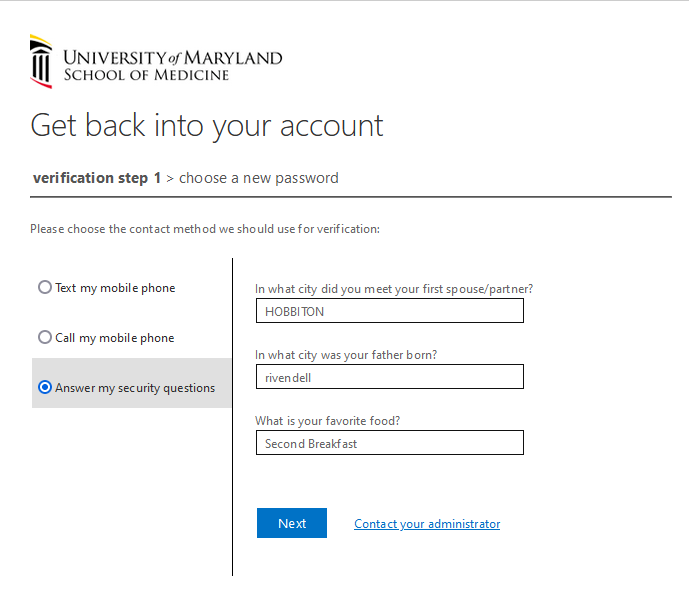This screenshot has height=595, width=689.
Task: Click the School of Medicine logo text
Action: [146, 74]
